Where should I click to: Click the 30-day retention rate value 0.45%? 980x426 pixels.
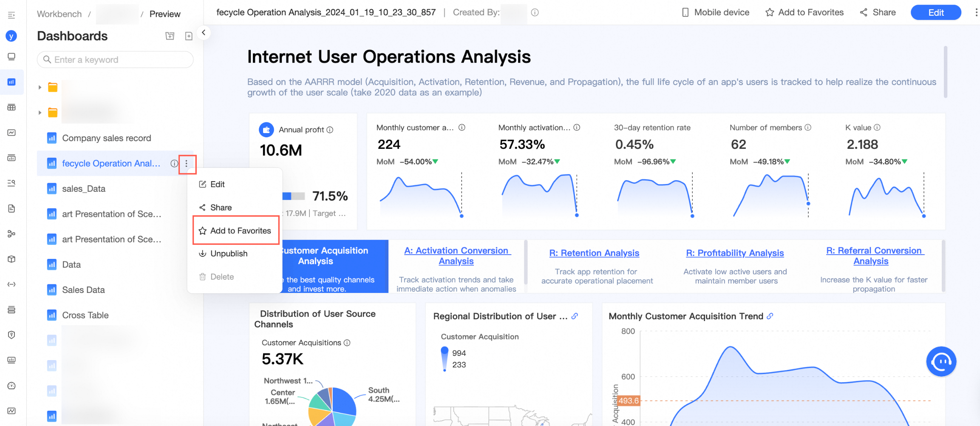tap(634, 145)
